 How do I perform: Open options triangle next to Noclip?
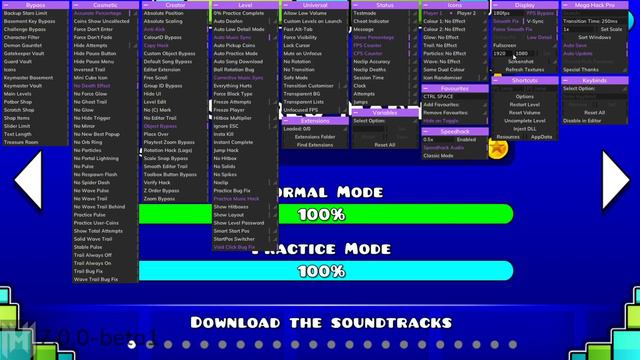(x=275, y=183)
